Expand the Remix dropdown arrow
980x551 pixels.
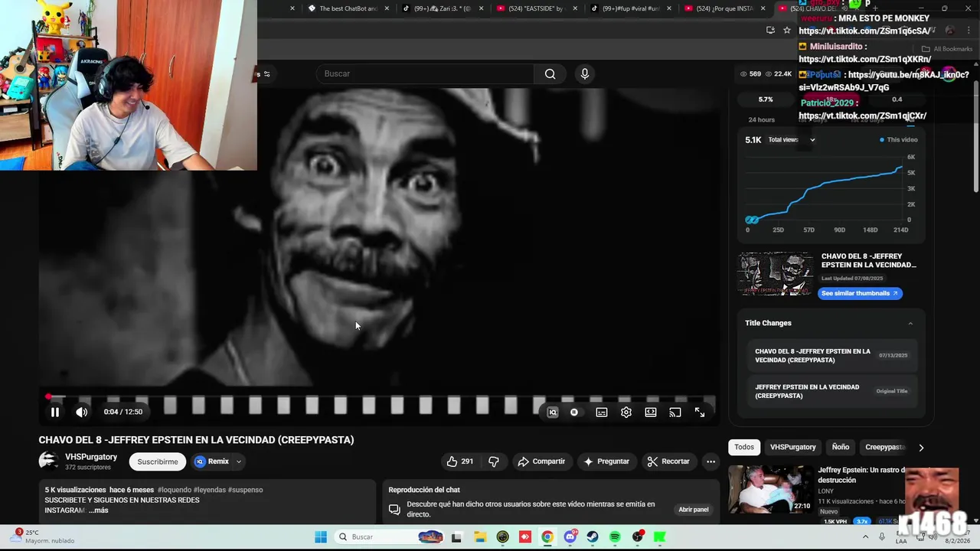[x=239, y=461]
